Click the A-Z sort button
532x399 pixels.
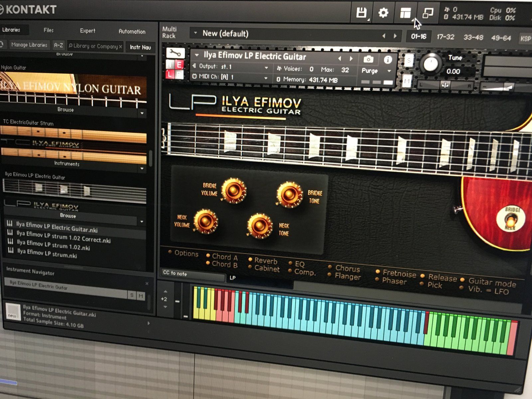[59, 45]
